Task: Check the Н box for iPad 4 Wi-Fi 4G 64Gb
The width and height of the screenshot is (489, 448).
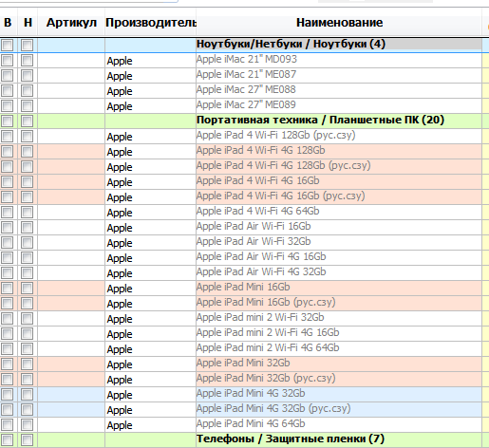Action: click(27, 212)
